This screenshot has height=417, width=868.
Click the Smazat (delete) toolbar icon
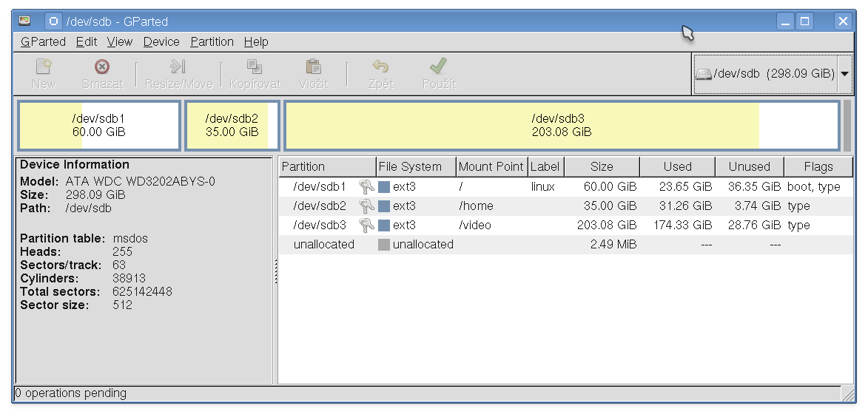click(x=102, y=67)
